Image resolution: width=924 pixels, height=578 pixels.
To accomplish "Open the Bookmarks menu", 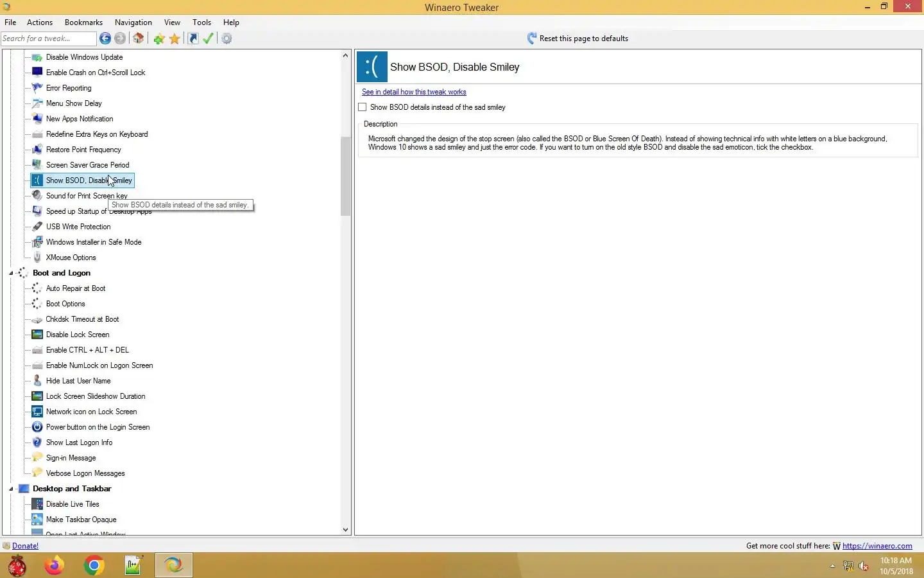I will [83, 22].
